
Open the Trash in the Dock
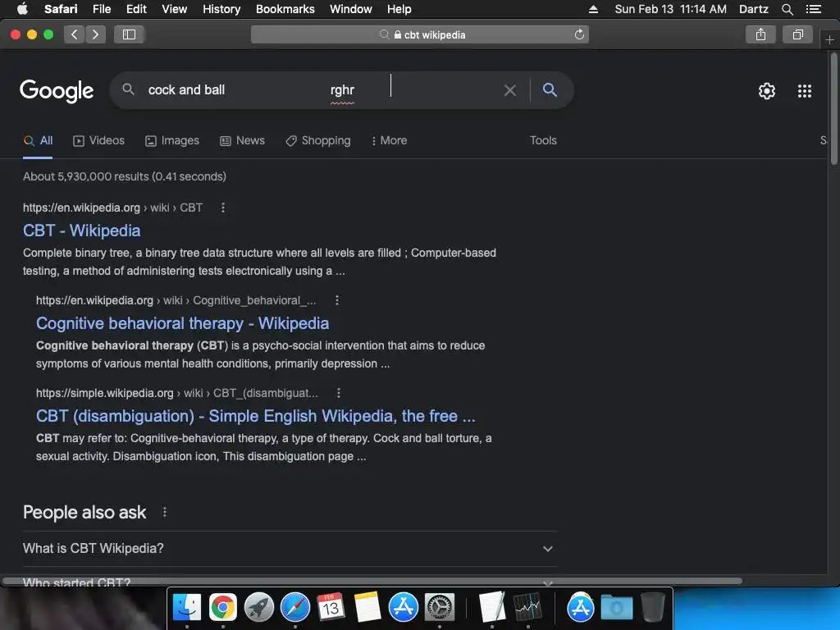652,608
